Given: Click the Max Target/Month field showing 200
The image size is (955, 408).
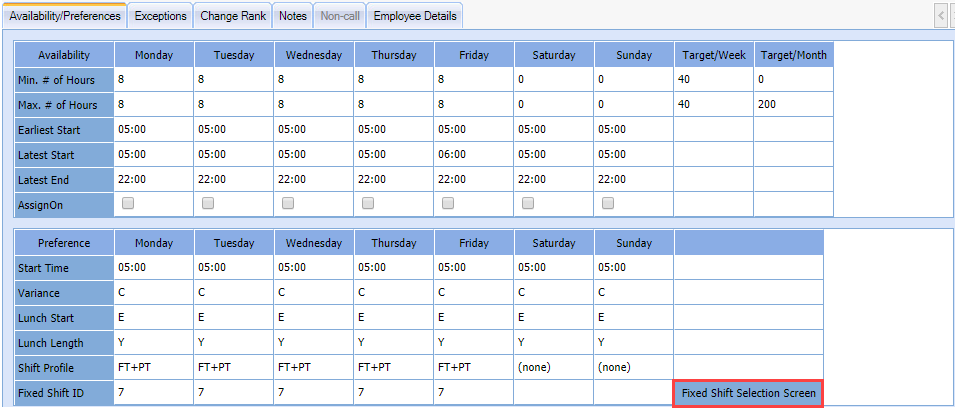Looking at the screenshot, I should pyautogui.click(x=793, y=104).
